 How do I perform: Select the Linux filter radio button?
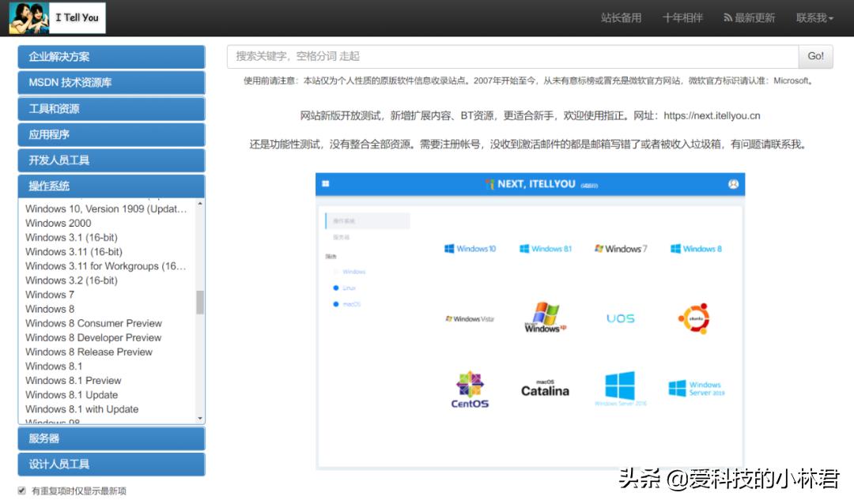(336, 289)
